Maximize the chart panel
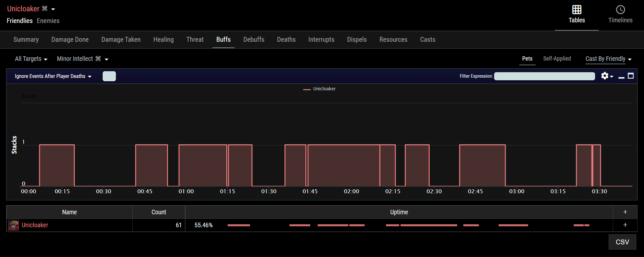This screenshot has width=644, height=257. coord(631,76)
